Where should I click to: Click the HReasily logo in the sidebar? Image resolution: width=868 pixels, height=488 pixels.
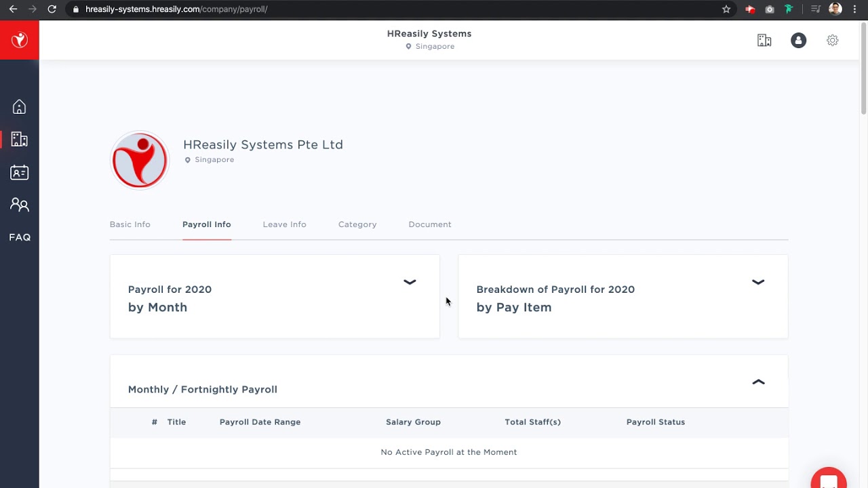pyautogui.click(x=20, y=40)
